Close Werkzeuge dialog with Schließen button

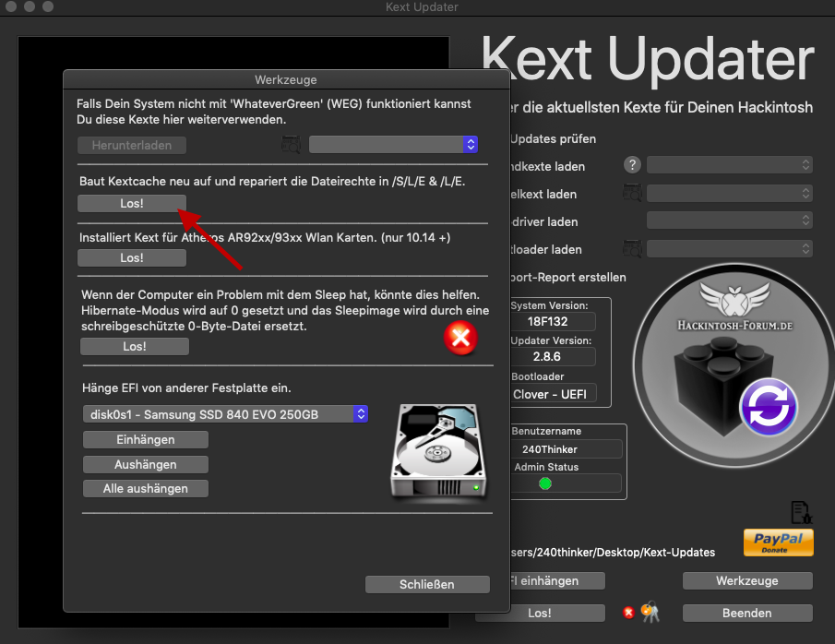tap(427, 584)
